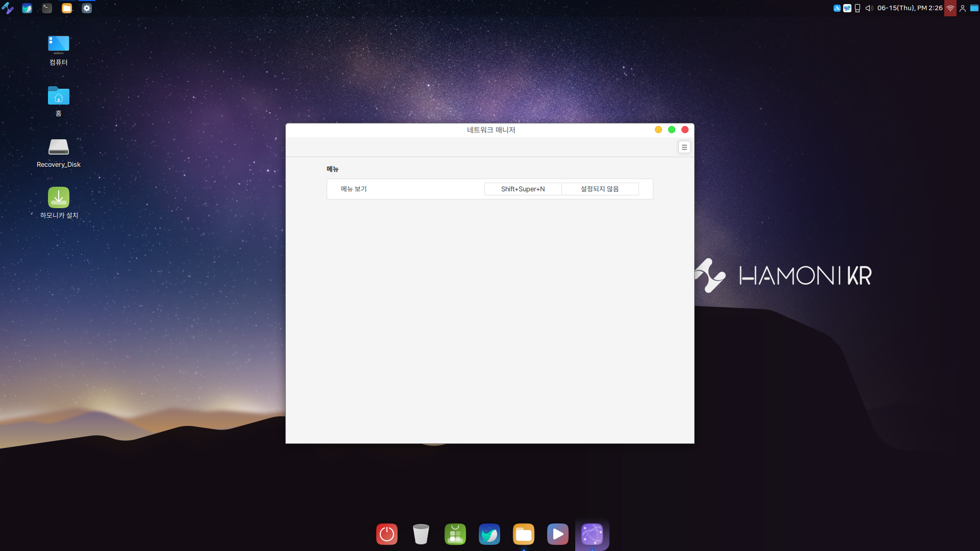The height and width of the screenshot is (551, 980).
Task: Open the orange file manager dock icon
Action: tap(524, 534)
